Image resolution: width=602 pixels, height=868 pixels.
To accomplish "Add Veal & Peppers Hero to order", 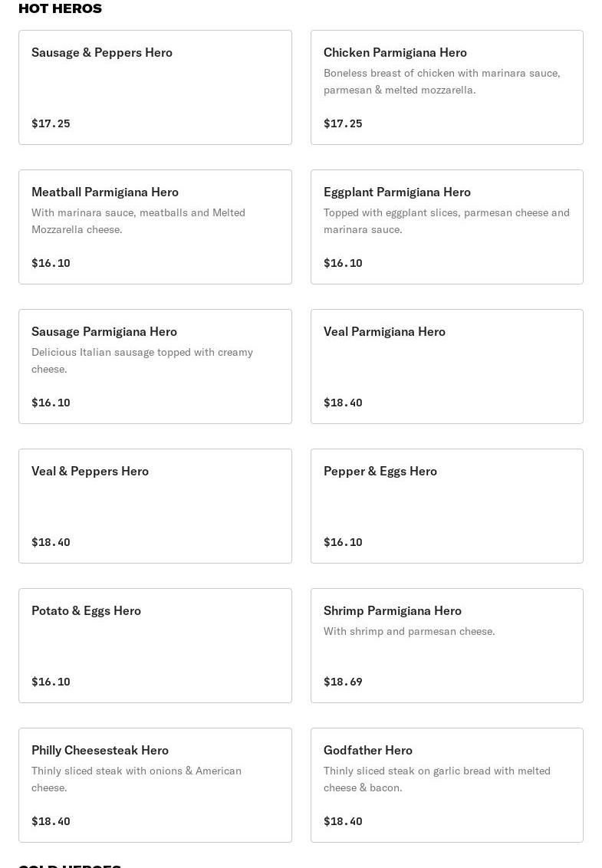I will 155,506.
